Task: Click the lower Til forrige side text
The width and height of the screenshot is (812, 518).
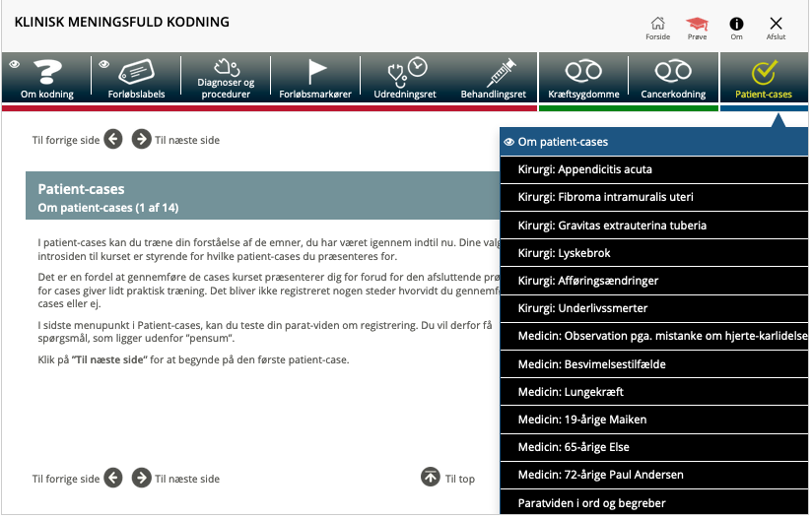Action: tap(66, 480)
